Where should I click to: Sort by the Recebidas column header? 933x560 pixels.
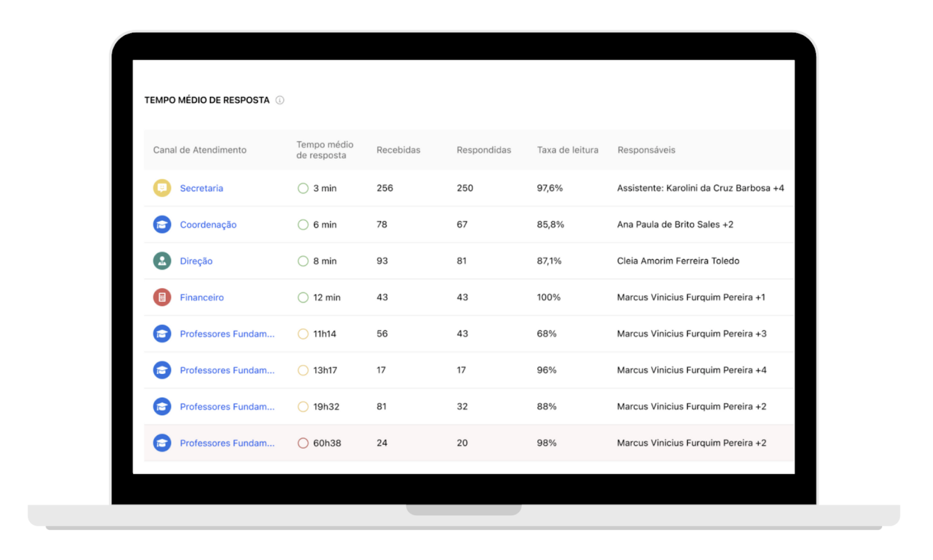398,150
